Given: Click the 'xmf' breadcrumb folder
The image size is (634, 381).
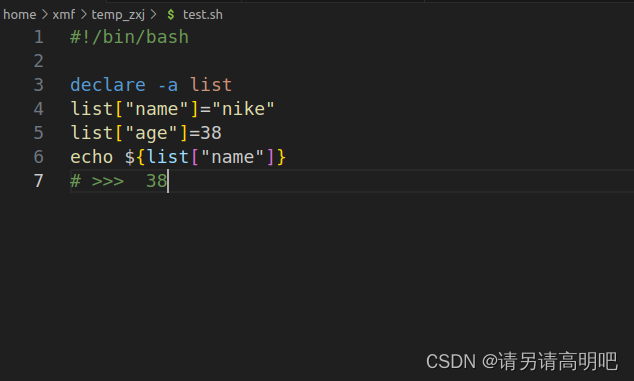Looking at the screenshot, I should (63, 15).
